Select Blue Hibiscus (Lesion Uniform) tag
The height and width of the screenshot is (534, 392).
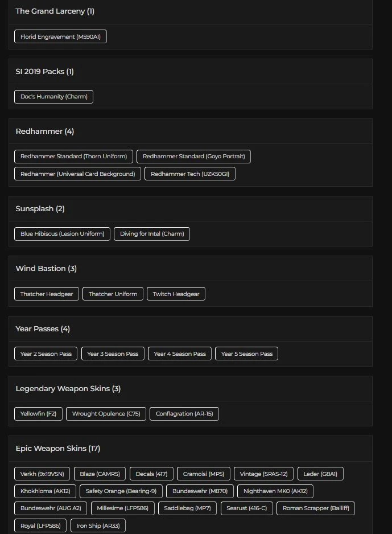click(62, 234)
